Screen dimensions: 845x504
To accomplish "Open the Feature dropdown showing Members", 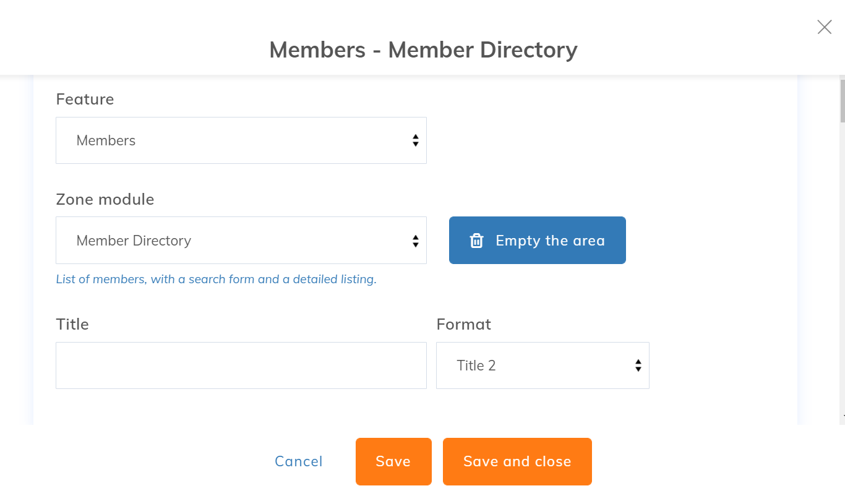I will pyautogui.click(x=241, y=140).
